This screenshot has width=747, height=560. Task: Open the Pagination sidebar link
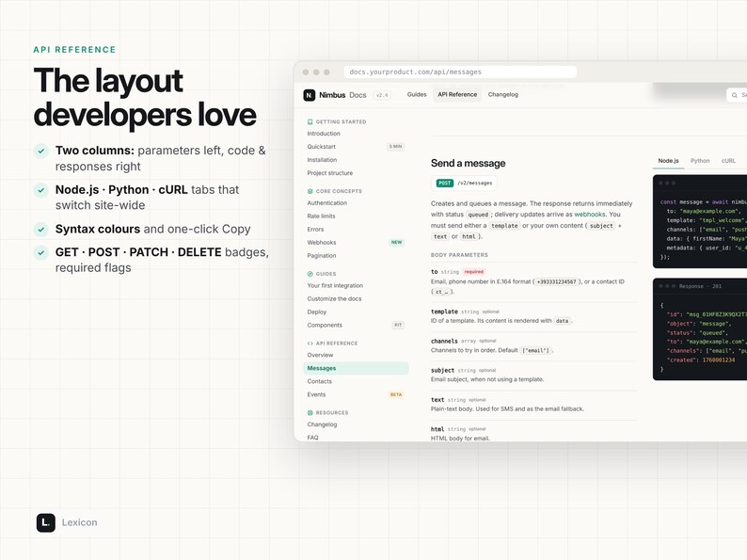322,255
